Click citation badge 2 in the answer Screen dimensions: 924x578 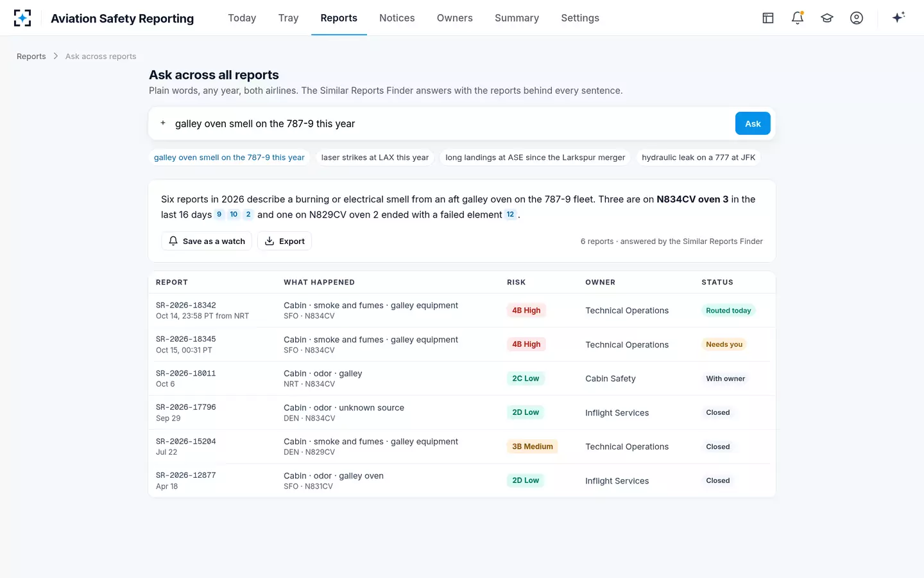[248, 215]
